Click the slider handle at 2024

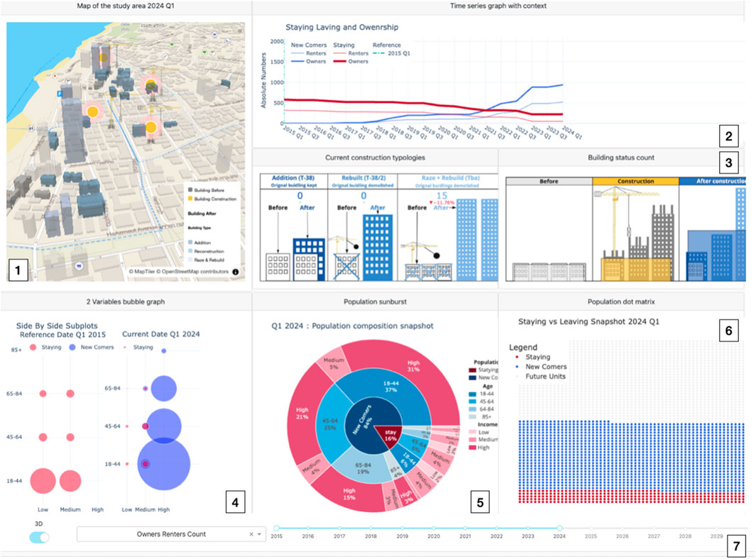click(559, 528)
